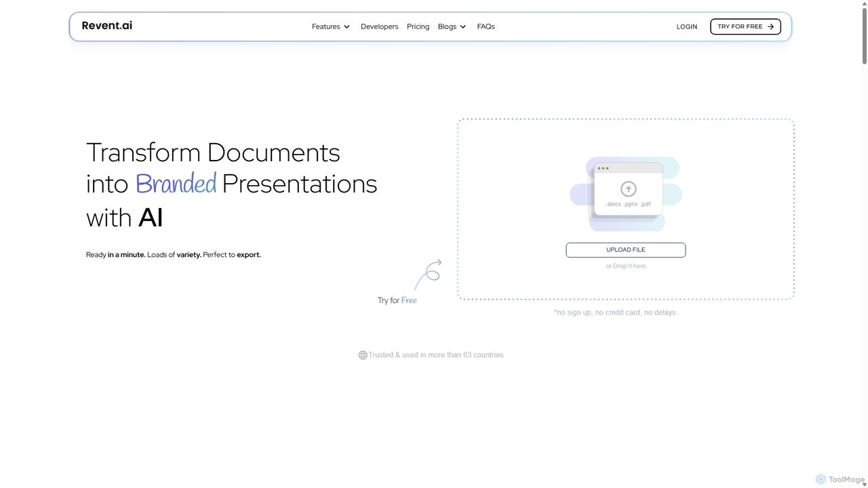Open the FAQs menu item
868x488 pixels.
486,26
